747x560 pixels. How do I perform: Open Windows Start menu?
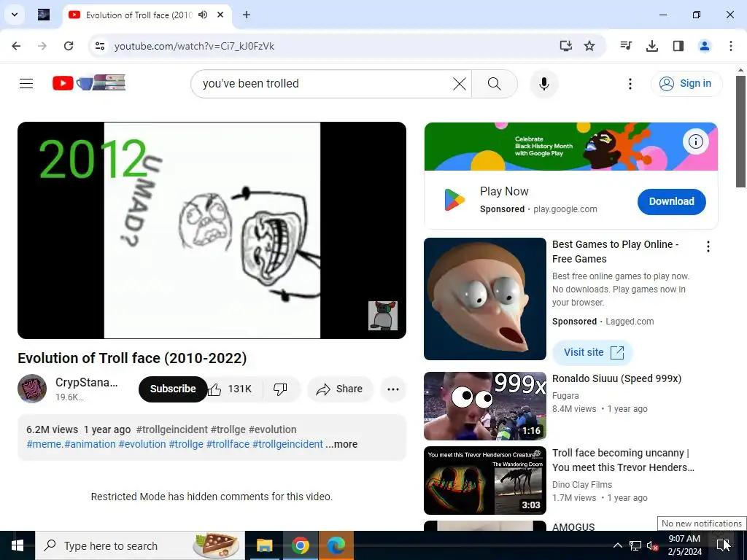tap(18, 545)
